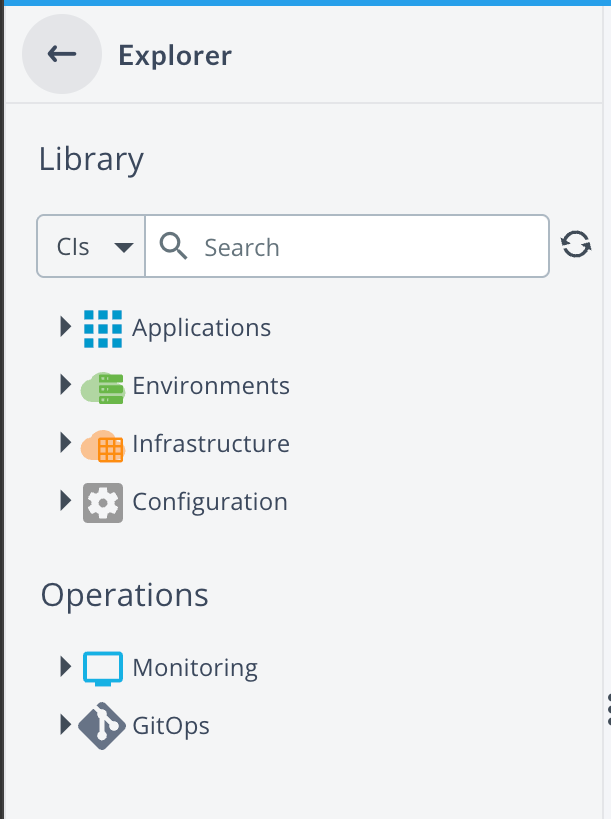Focus the Search input field

coord(347,246)
